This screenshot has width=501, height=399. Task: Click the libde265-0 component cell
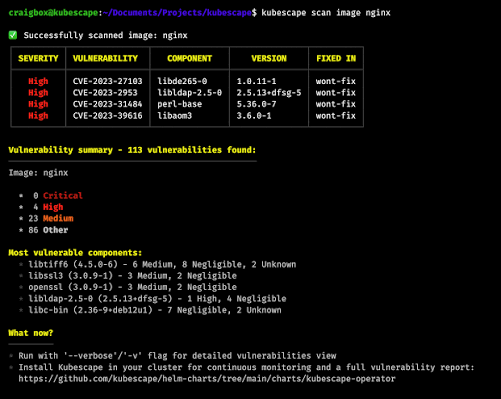(x=182, y=81)
